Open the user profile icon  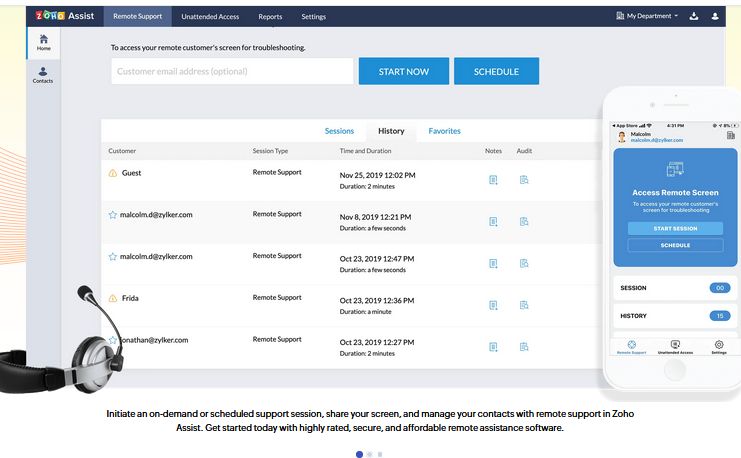point(715,16)
